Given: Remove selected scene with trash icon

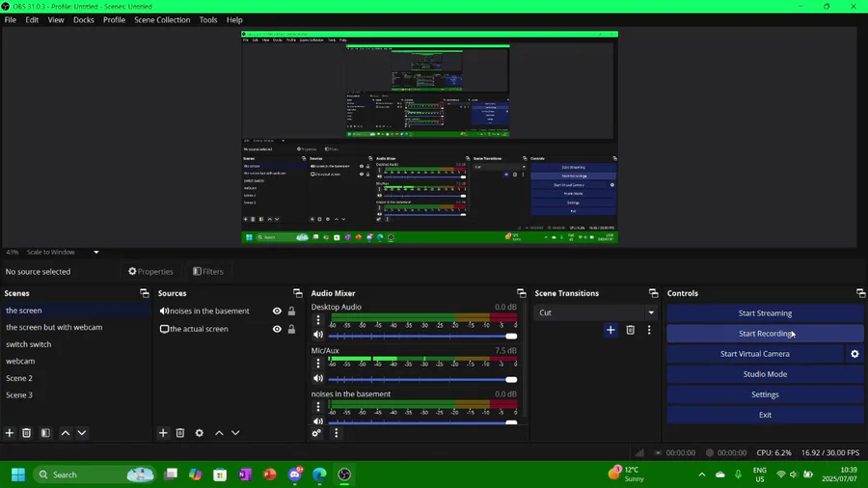Looking at the screenshot, I should (26, 433).
